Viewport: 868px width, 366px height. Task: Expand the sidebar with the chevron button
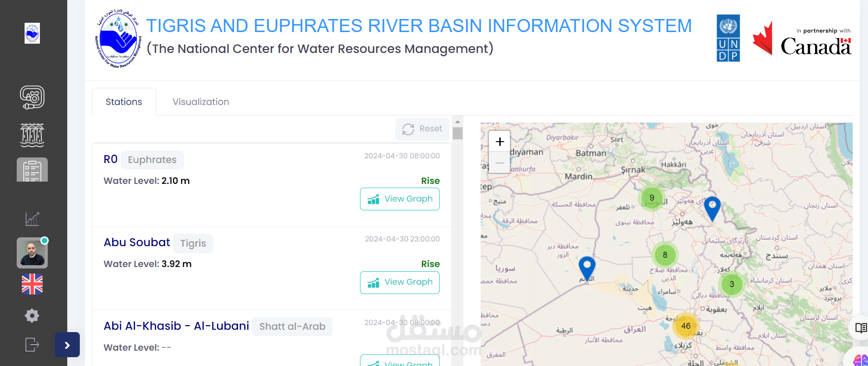click(x=67, y=345)
